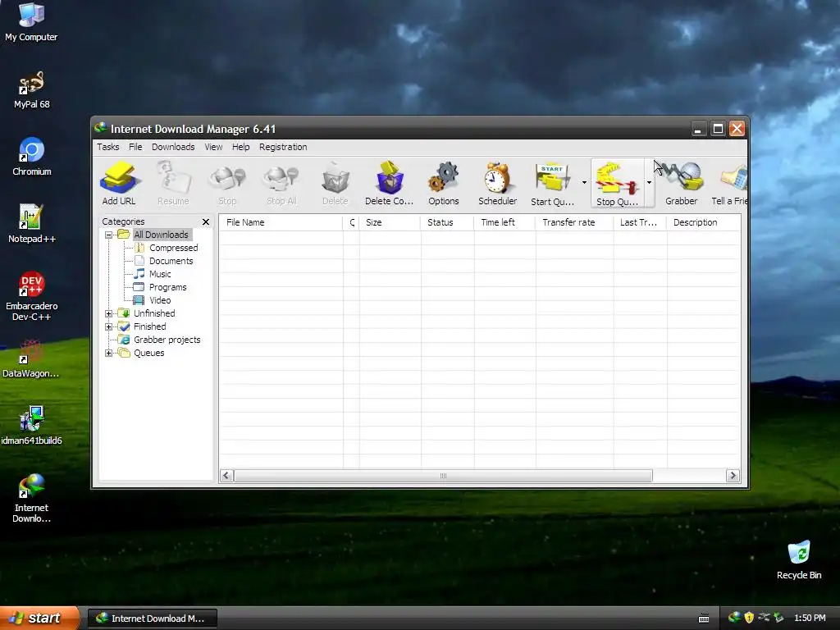Click the Stop Queue toolbar icon
The image size is (840, 630).
tap(617, 184)
